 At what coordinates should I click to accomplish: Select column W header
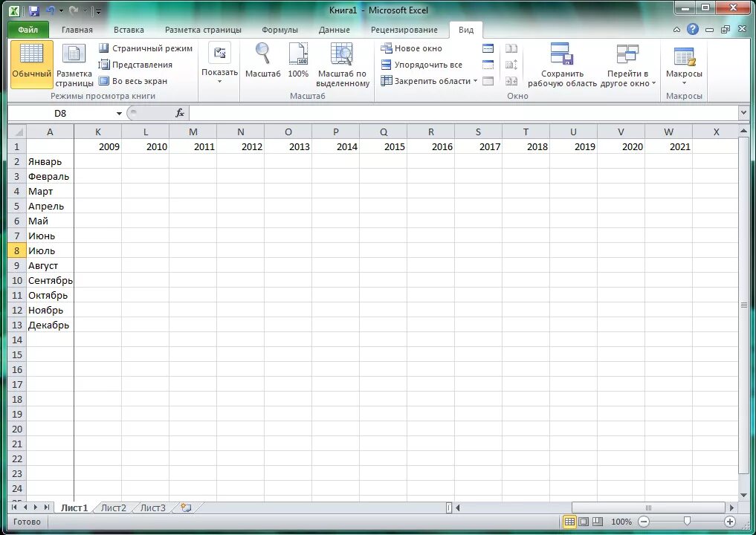668,132
